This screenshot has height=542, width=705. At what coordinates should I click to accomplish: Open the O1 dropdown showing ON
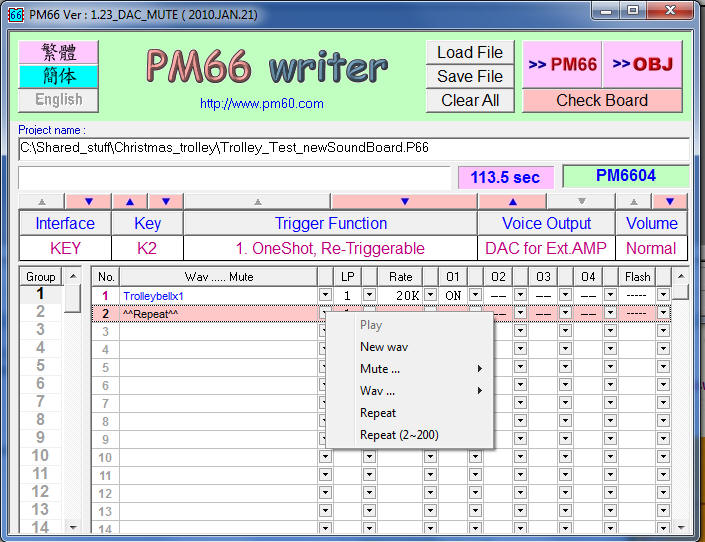pyautogui.click(x=475, y=295)
